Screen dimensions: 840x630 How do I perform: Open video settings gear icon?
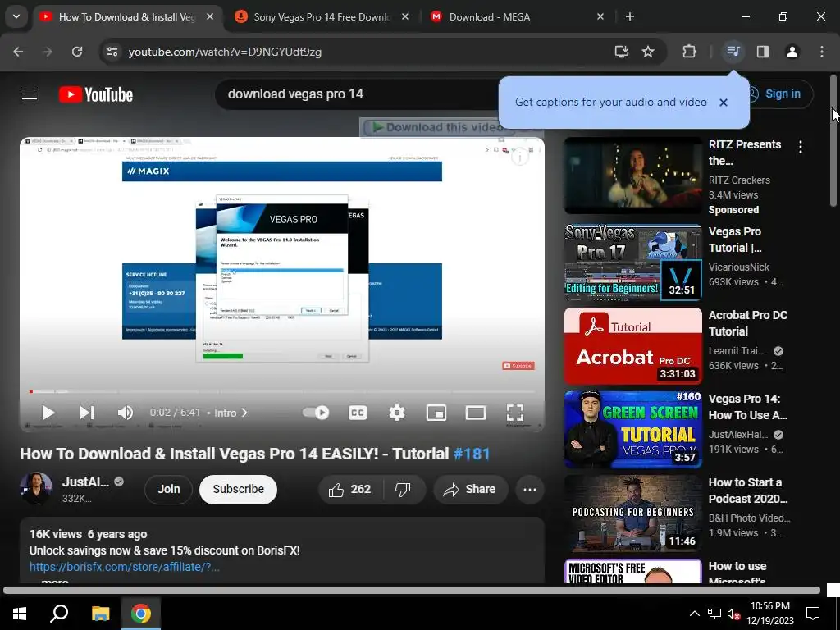[397, 413]
